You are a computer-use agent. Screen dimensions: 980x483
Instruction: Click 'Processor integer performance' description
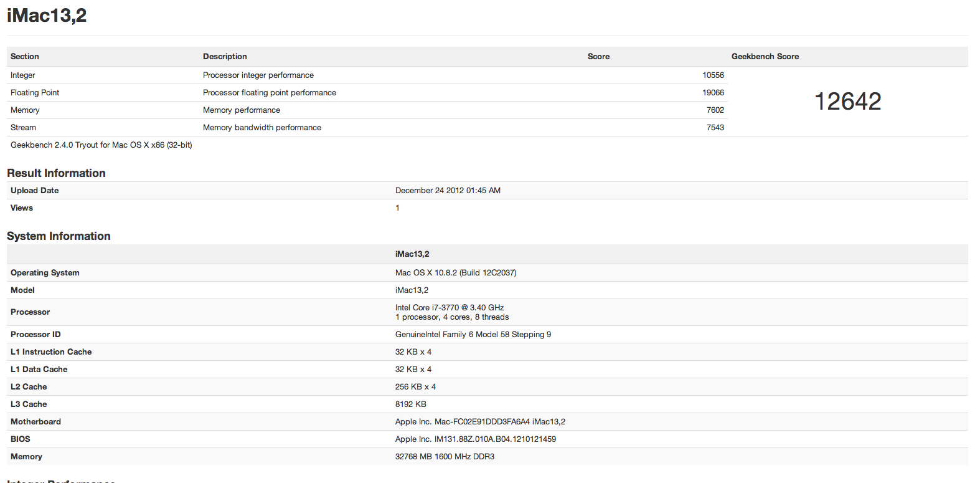(x=258, y=75)
